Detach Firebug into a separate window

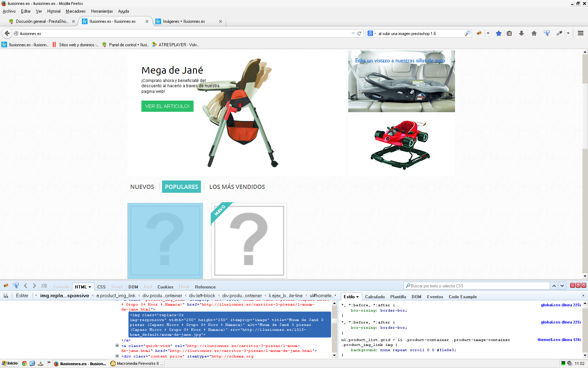[578, 286]
